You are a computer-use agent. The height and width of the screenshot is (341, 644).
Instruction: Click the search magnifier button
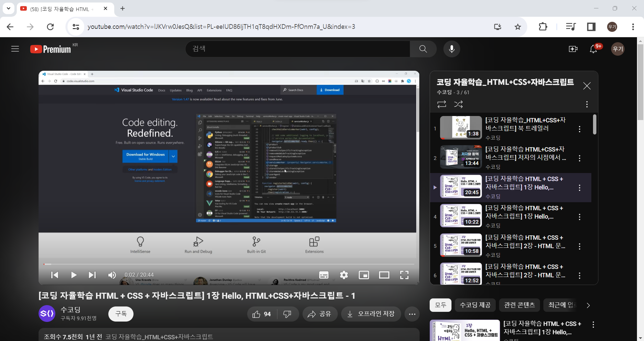click(x=423, y=49)
